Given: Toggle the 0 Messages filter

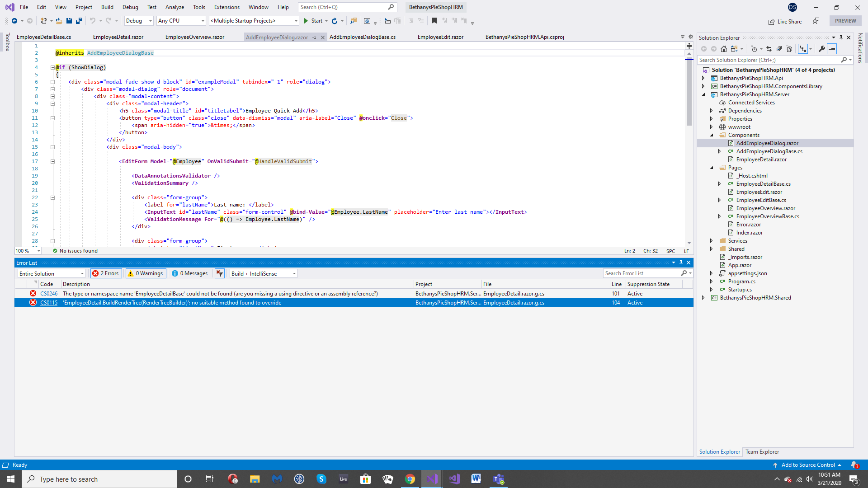Looking at the screenshot, I should (189, 273).
